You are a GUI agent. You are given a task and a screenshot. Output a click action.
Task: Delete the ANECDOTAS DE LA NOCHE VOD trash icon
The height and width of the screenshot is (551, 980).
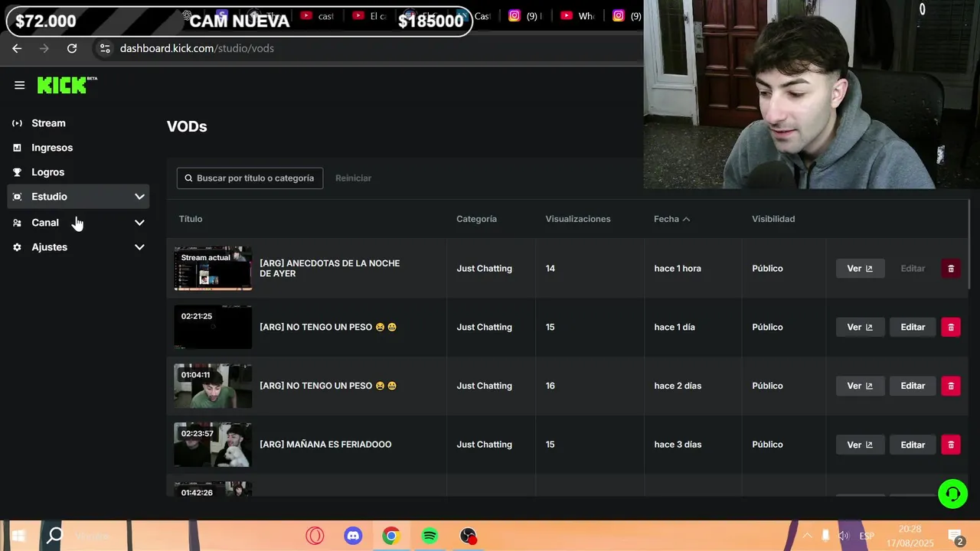pos(951,269)
